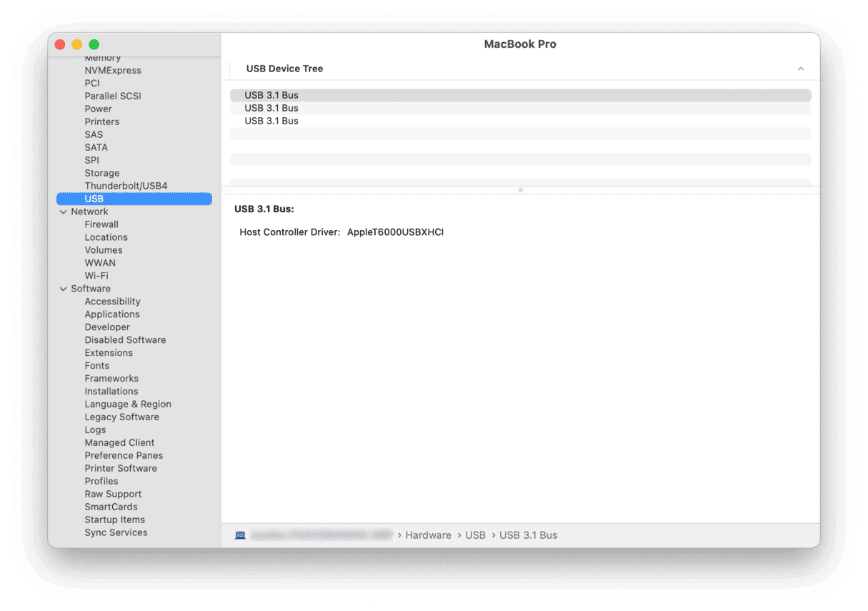
Task: Click the panel divider handle between tree and details
Action: click(520, 189)
